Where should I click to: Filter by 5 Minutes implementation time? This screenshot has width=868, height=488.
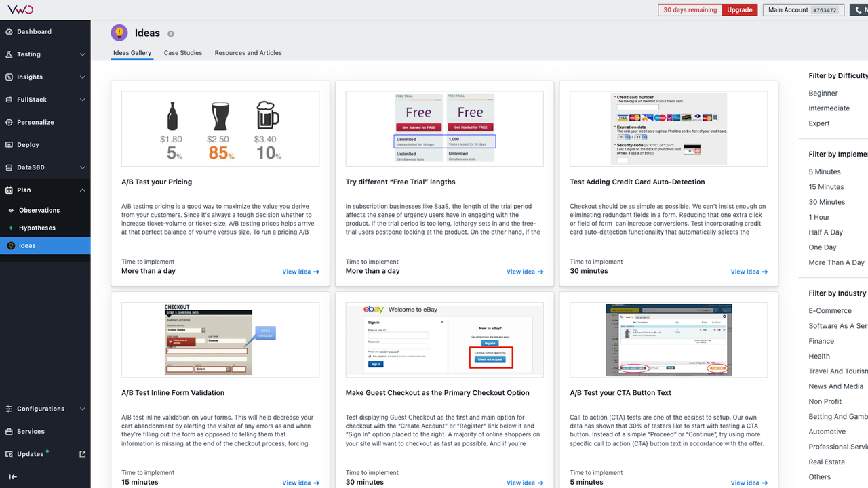click(825, 172)
